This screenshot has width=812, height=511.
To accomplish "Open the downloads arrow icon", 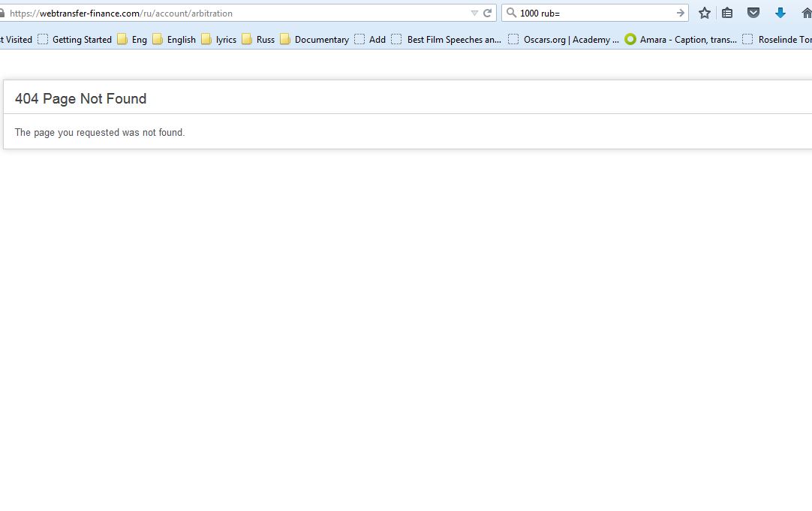I will 780,13.
